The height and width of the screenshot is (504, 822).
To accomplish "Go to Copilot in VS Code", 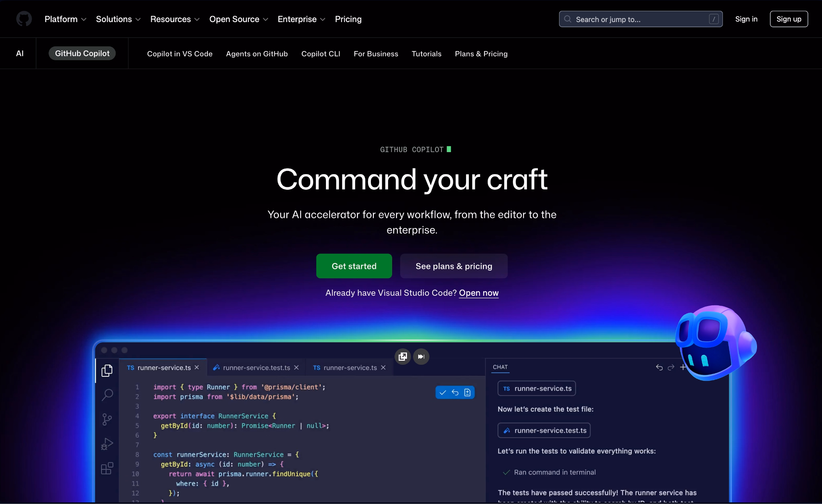I will click(x=180, y=54).
